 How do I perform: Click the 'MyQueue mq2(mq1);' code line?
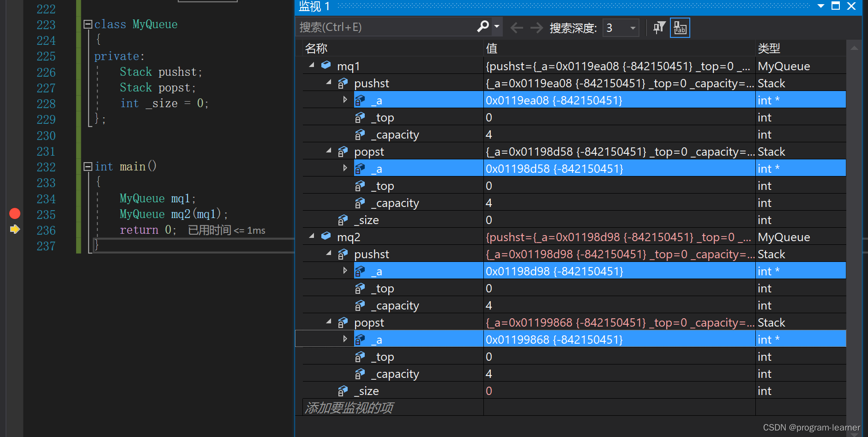[174, 214]
